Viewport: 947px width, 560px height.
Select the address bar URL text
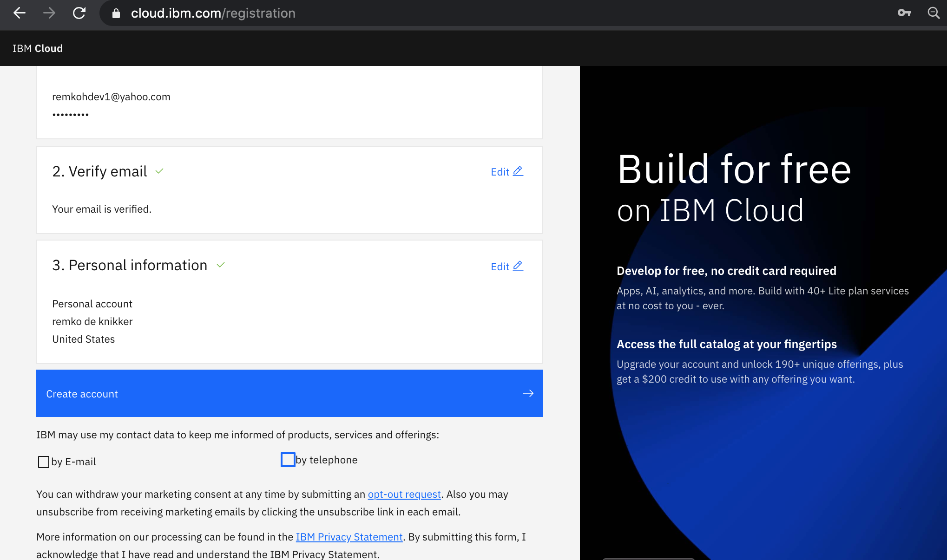[x=213, y=13]
